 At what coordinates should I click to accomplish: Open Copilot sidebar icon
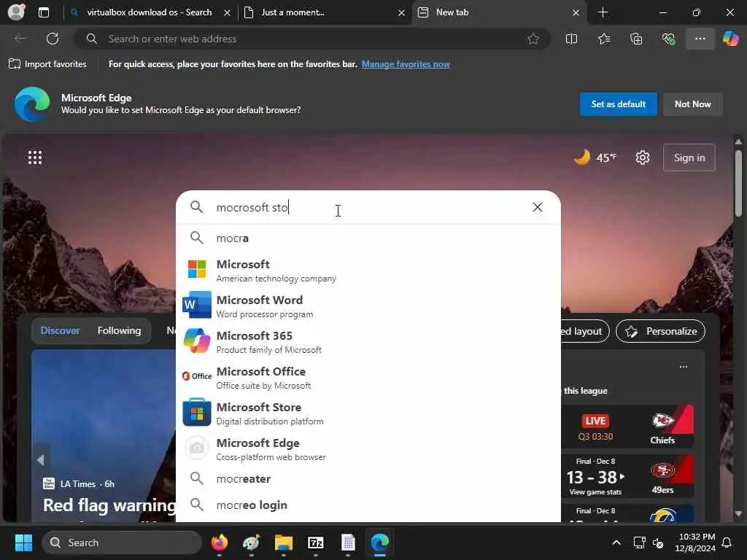(x=730, y=39)
